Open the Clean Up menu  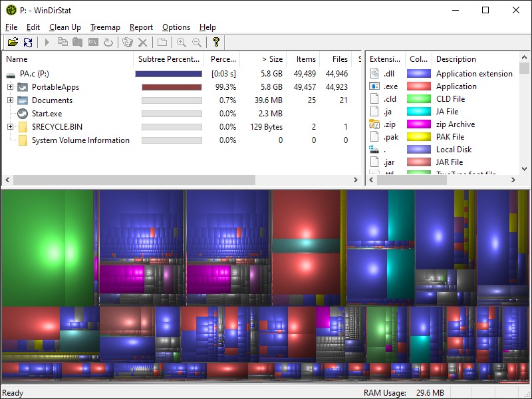(65, 27)
